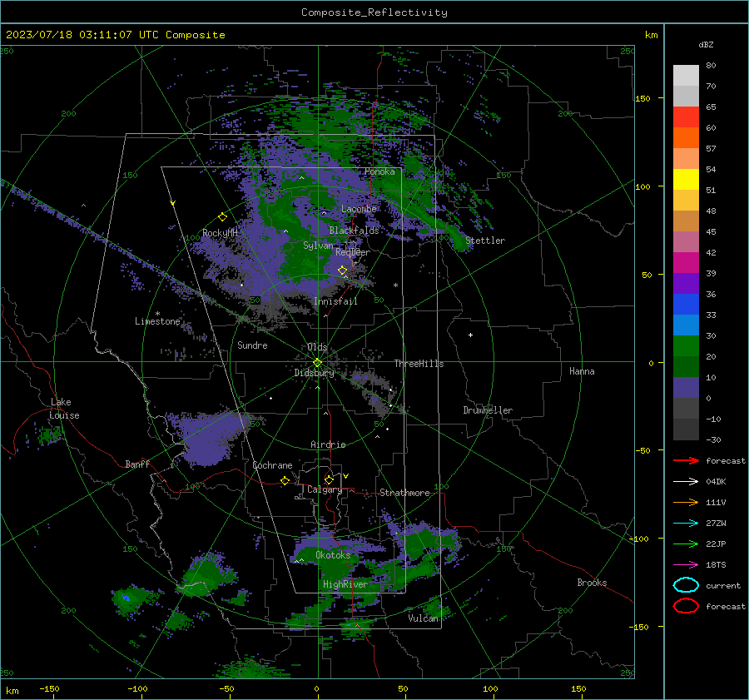
Task: Click the Drumheller label
Action: [x=488, y=410]
